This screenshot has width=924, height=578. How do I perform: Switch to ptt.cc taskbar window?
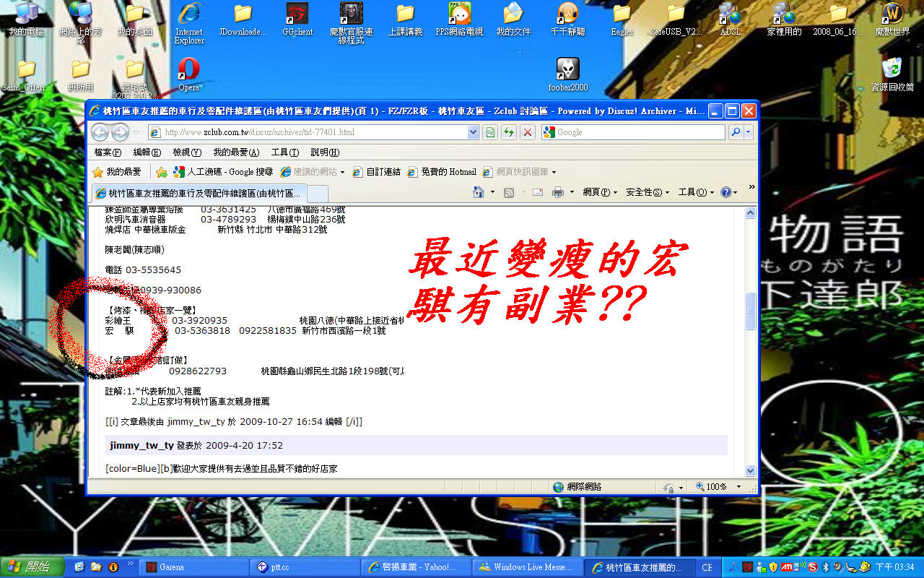pyautogui.click(x=304, y=567)
